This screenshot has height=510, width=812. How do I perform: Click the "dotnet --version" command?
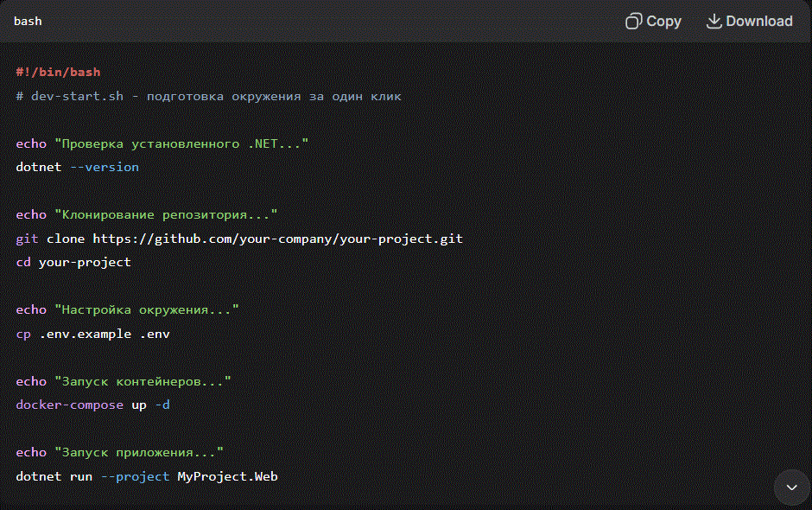tap(78, 166)
